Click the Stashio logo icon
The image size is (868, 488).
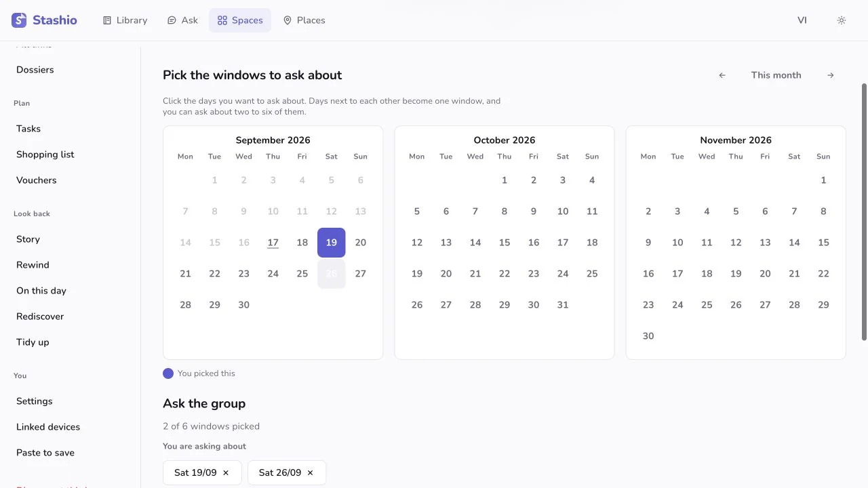(x=19, y=20)
